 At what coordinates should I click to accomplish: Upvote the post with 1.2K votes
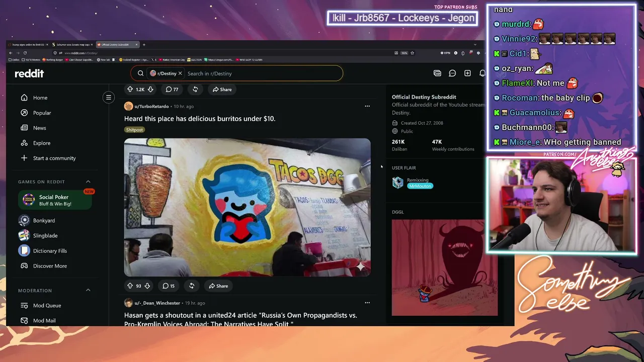pyautogui.click(x=130, y=89)
